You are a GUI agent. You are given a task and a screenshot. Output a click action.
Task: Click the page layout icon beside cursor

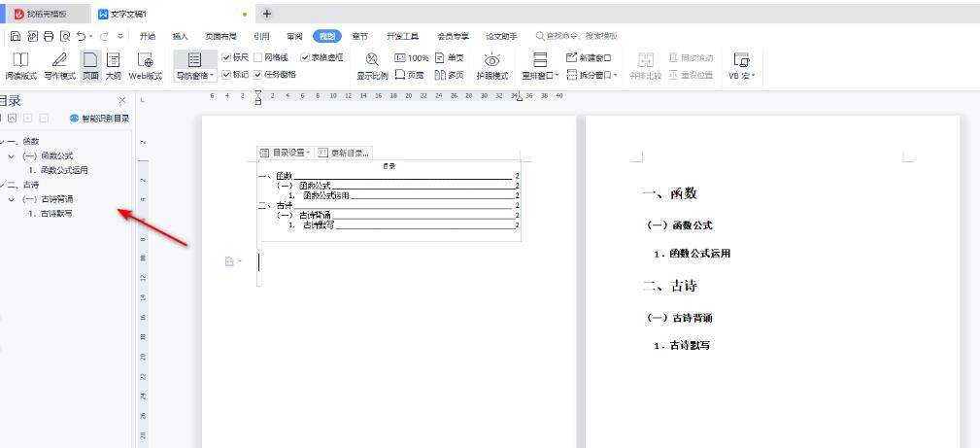[x=229, y=261]
